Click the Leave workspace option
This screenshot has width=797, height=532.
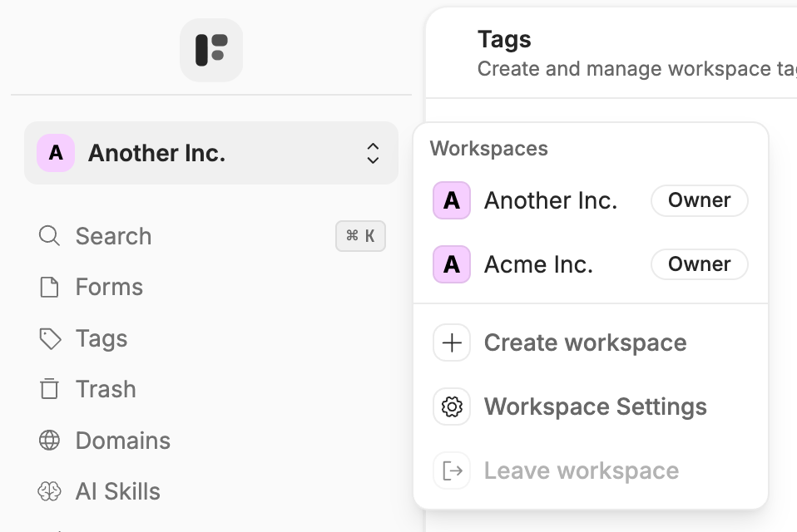point(591,470)
